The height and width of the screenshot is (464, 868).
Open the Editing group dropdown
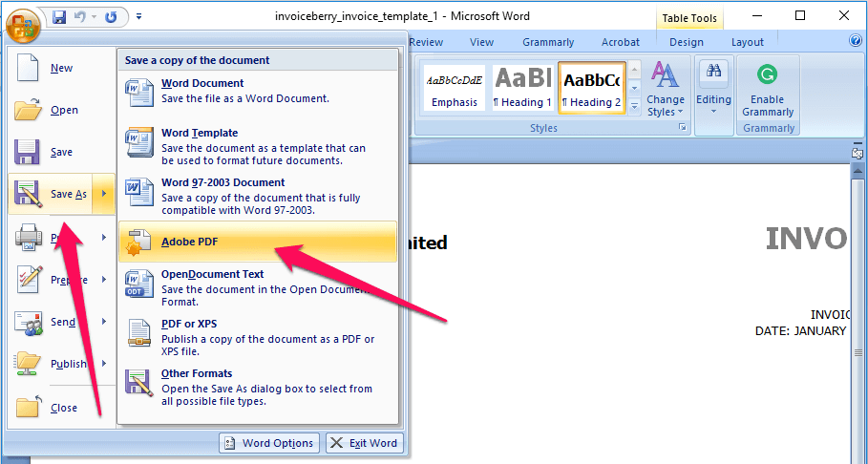(x=713, y=89)
